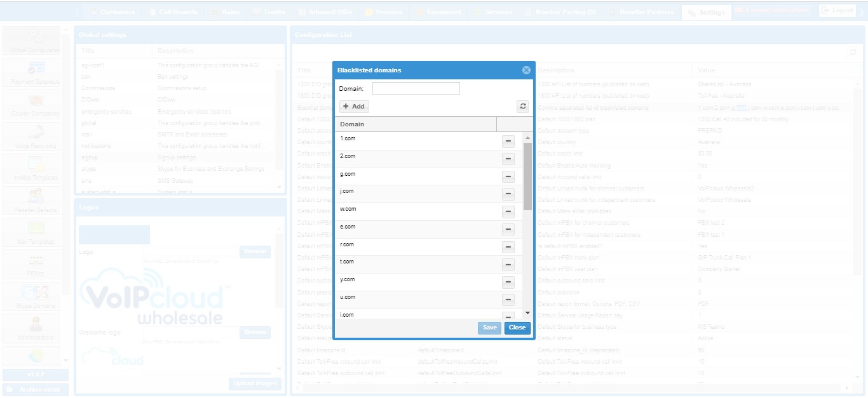Click the Domain text input field
The width and height of the screenshot is (868, 398).
click(x=416, y=88)
